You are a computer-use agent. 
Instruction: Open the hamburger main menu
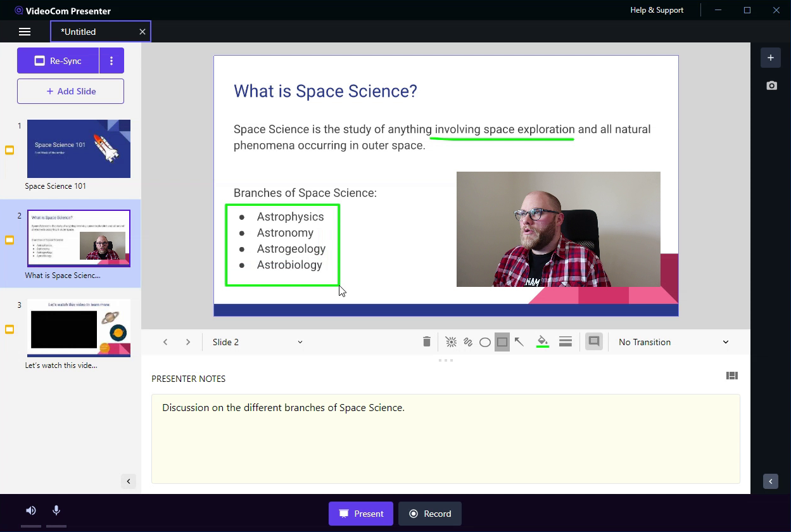[25, 32]
